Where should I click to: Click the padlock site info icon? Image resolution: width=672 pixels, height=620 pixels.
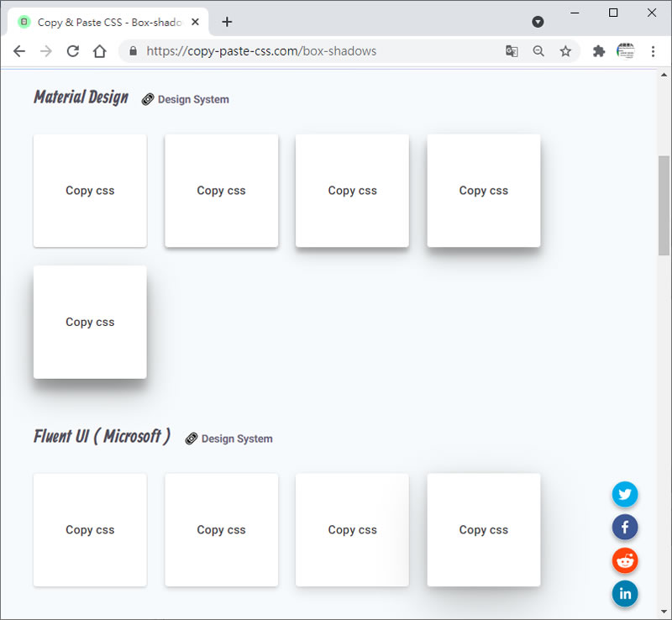pyautogui.click(x=134, y=51)
